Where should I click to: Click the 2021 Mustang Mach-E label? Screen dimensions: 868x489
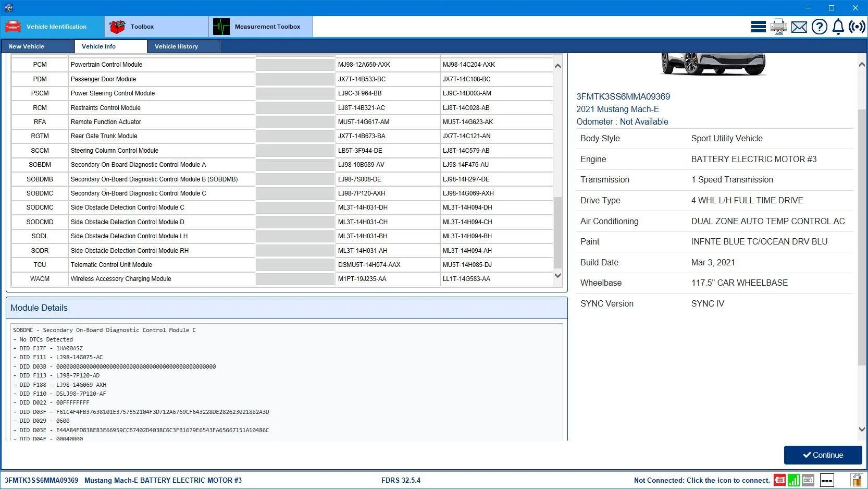pos(617,109)
